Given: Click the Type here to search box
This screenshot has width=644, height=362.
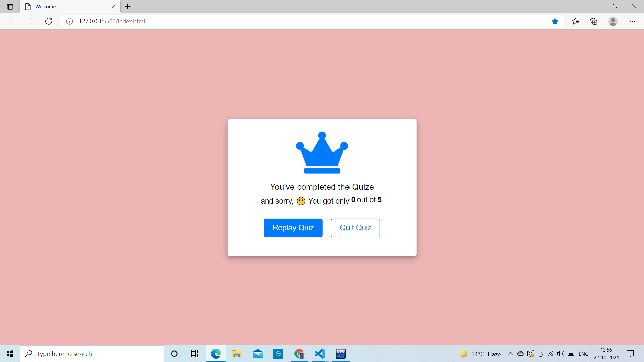Looking at the screenshot, I should point(92,354).
